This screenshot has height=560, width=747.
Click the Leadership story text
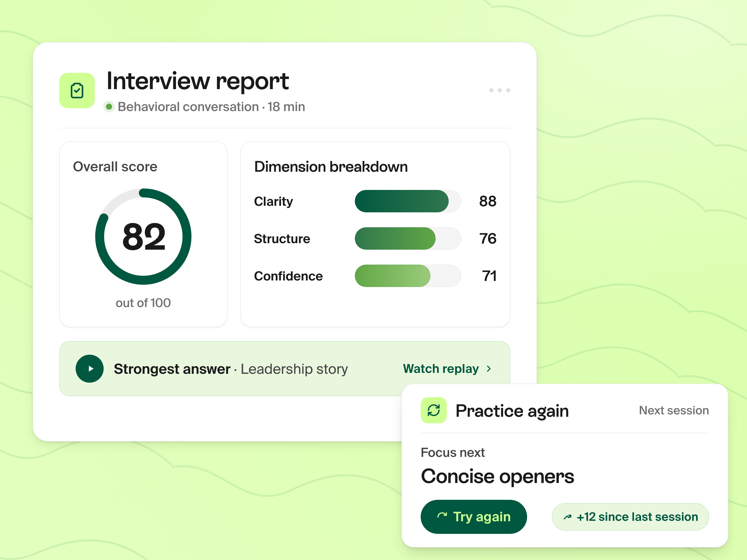click(x=294, y=369)
